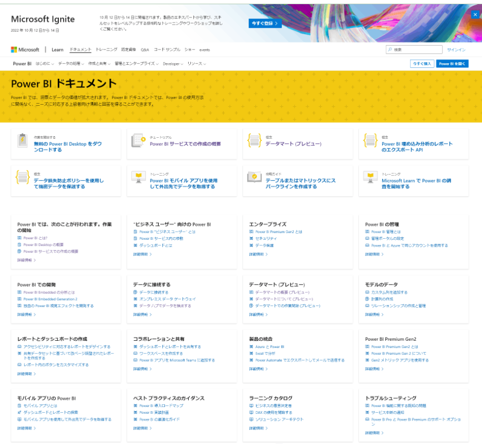The image size is (482, 448).
Task: Click the tutorial icon on the チュートリアル card
Action: click(138, 140)
